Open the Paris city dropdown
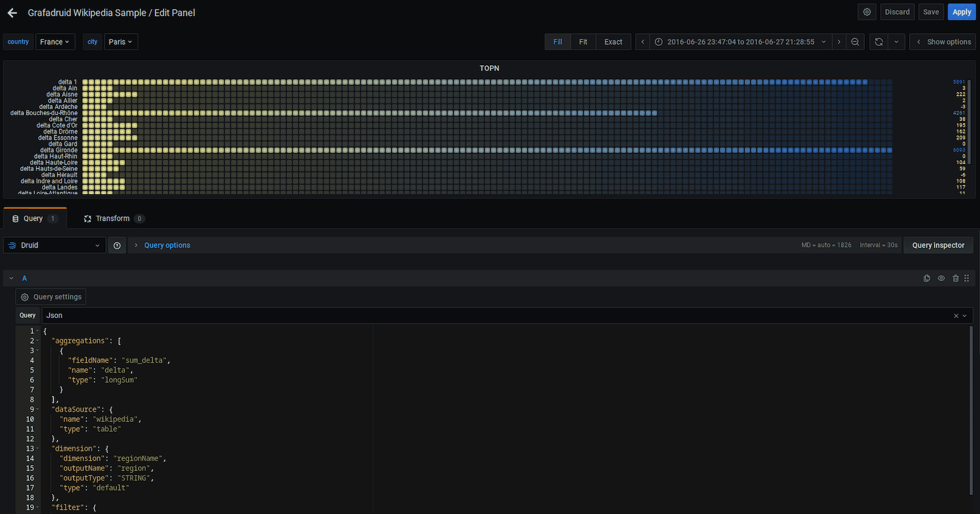 click(x=121, y=42)
